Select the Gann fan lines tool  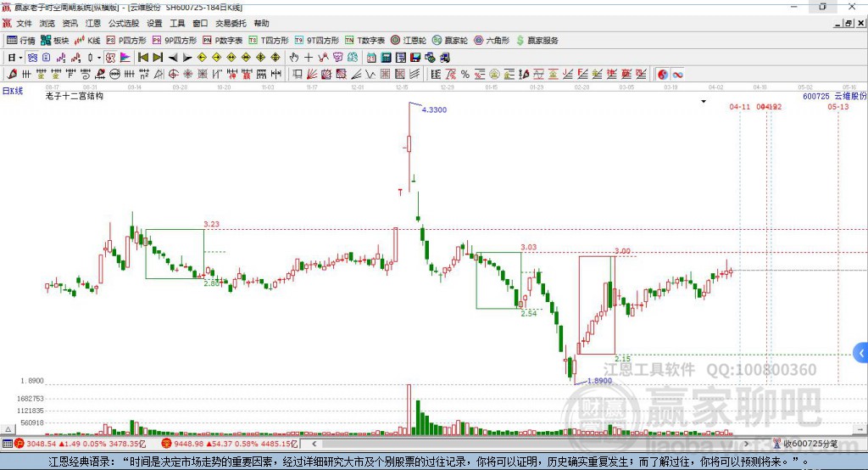[x=312, y=75]
